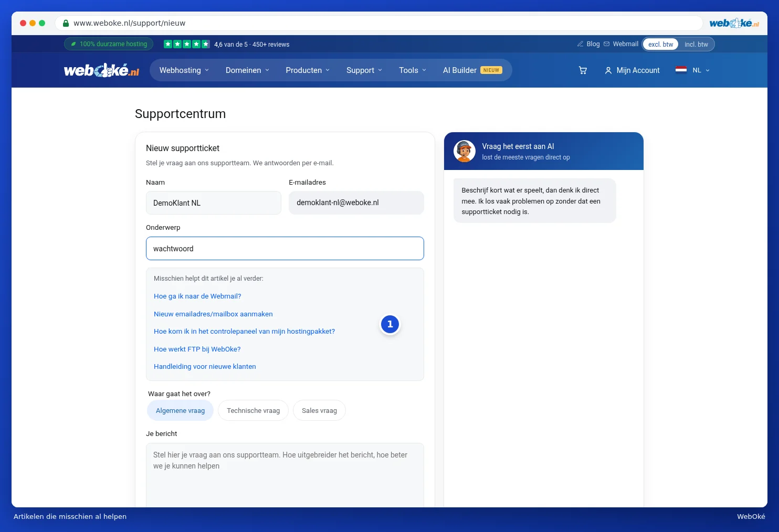Expand the Domeinen dropdown menu
This screenshot has height=532, width=779.
247,70
